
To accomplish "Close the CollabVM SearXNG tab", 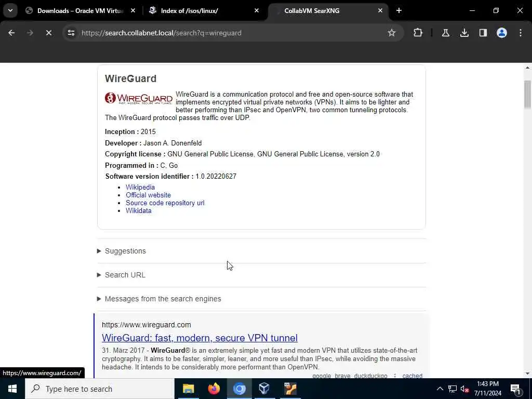I will click(x=380, y=10).
